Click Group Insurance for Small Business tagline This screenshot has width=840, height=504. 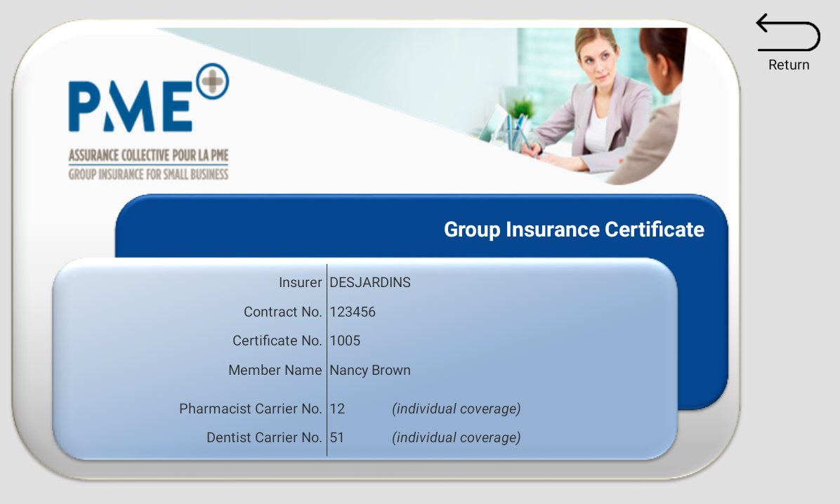click(x=148, y=174)
